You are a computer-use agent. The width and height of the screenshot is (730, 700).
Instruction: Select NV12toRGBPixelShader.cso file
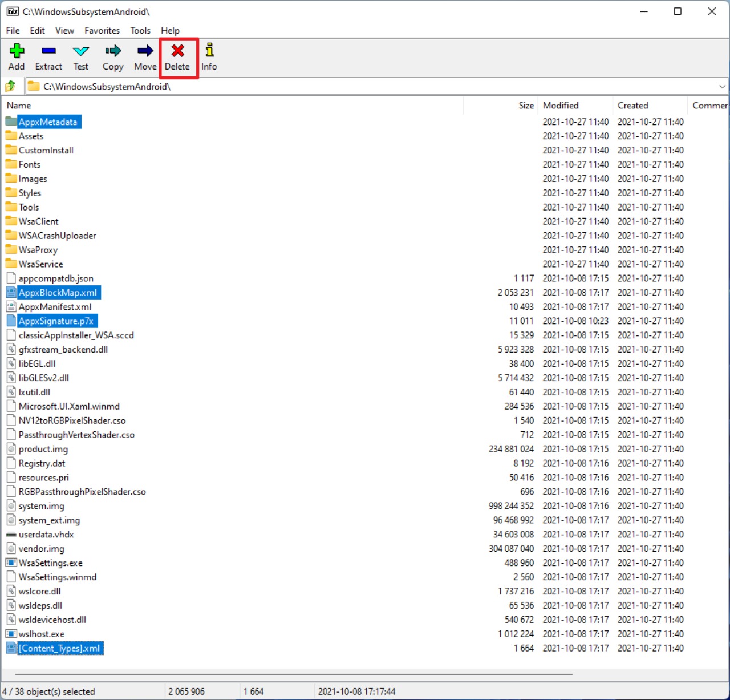coord(72,420)
